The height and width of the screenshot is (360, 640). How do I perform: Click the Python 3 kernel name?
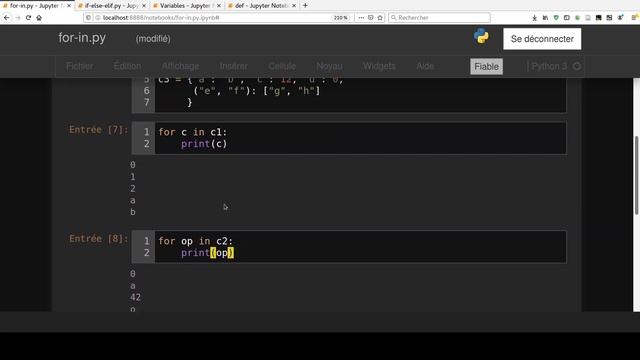click(549, 66)
